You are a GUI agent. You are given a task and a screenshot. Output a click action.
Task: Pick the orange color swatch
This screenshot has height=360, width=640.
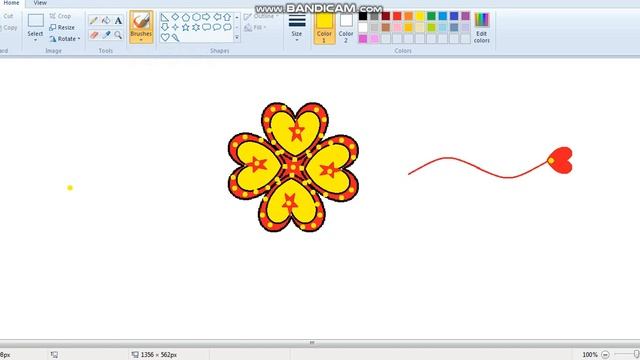pos(409,16)
